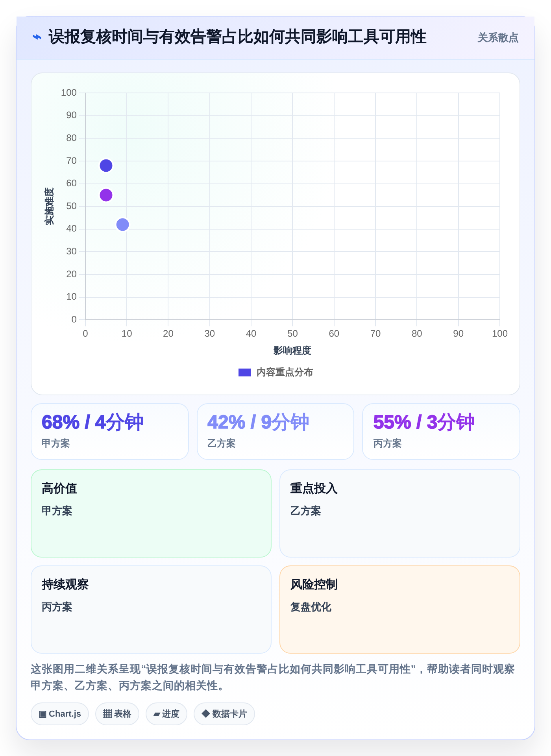Open the 重点投入 quadrant card
Viewport: 551px width, 756px height.
(400, 513)
